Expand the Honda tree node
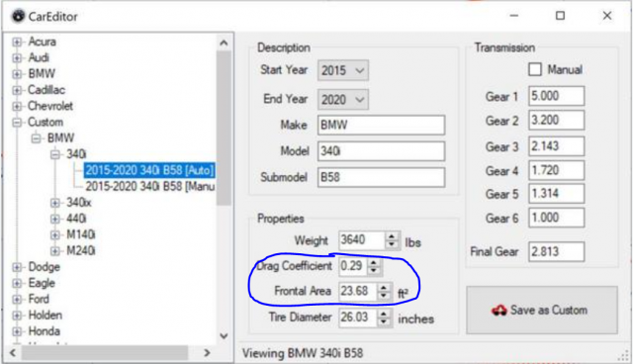 point(17,331)
